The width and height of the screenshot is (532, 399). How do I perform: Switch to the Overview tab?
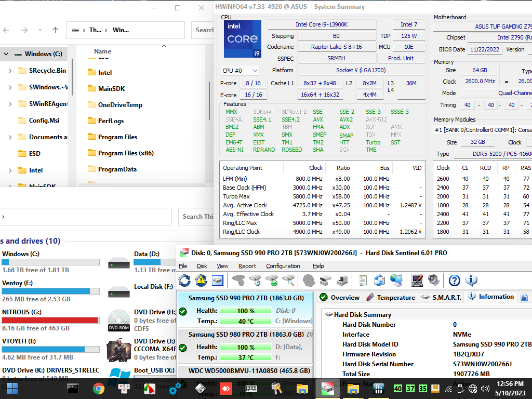click(340, 298)
